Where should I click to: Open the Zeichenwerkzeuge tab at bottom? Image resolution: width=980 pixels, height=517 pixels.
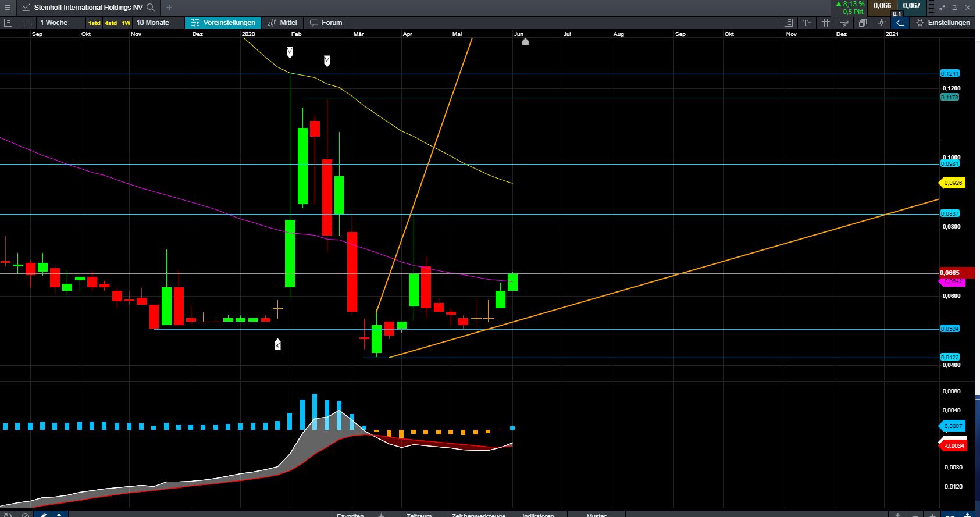pyautogui.click(x=477, y=515)
